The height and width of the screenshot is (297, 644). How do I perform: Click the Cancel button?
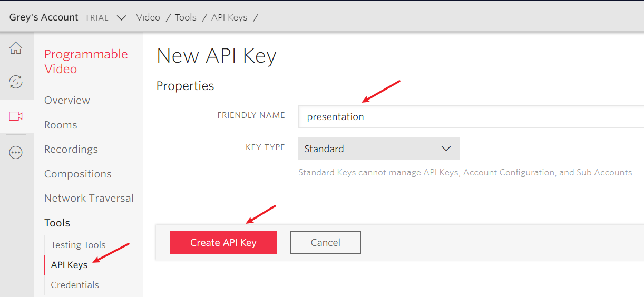click(326, 243)
